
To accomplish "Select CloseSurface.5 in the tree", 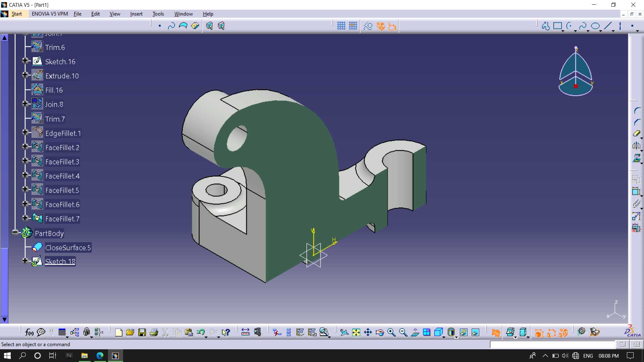I will (x=68, y=248).
